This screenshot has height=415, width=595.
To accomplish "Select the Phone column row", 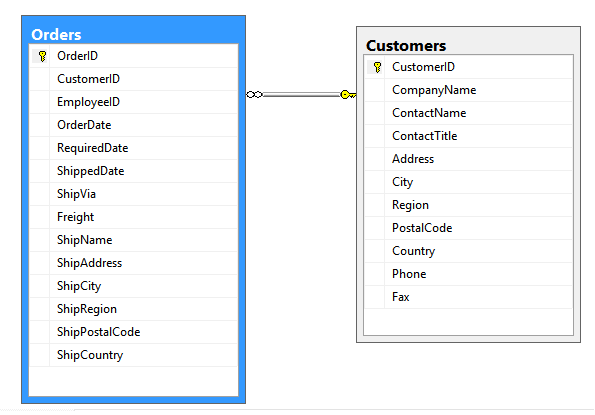I will tap(468, 274).
